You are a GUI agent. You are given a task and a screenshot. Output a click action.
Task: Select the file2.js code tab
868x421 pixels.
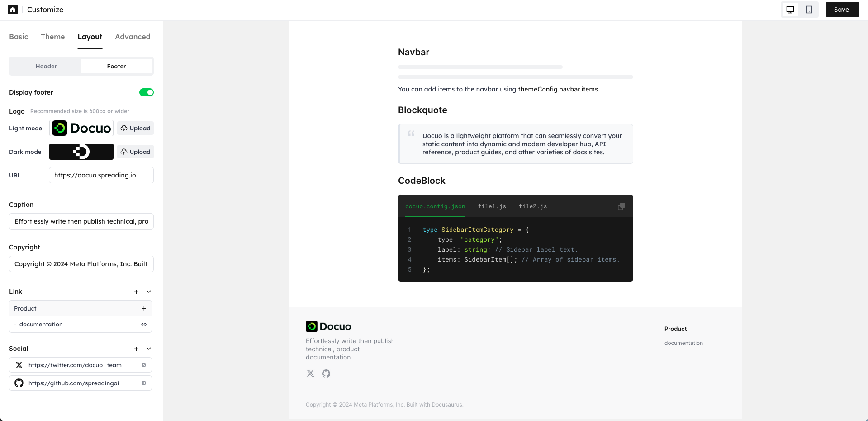tap(533, 206)
